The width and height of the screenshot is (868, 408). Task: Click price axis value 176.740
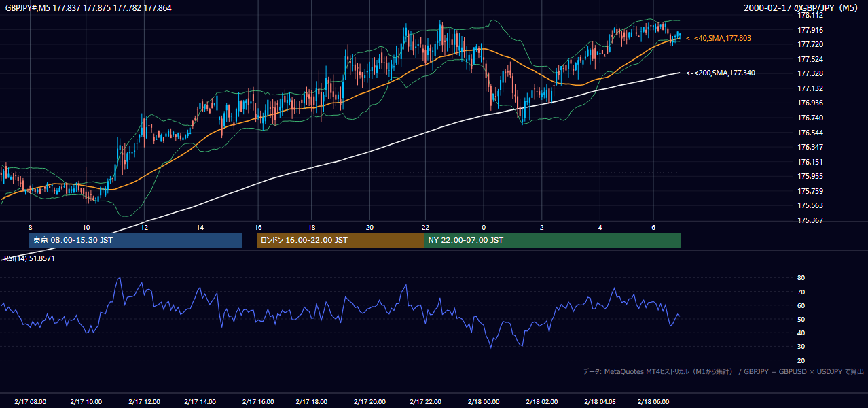point(810,118)
